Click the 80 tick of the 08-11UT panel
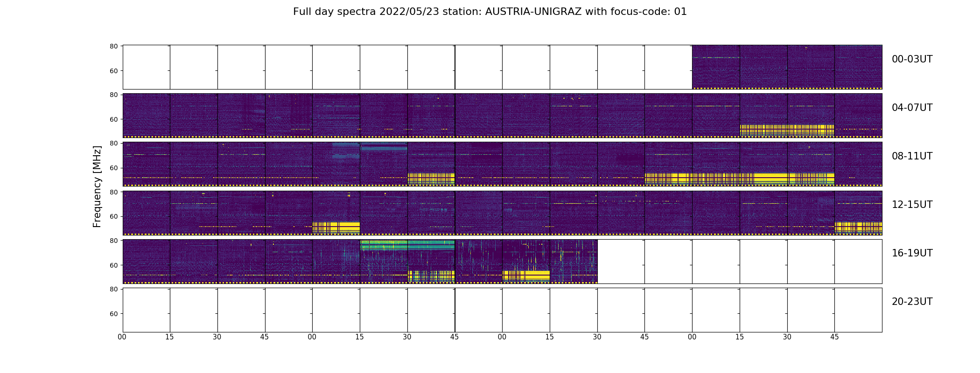 pyautogui.click(x=113, y=143)
